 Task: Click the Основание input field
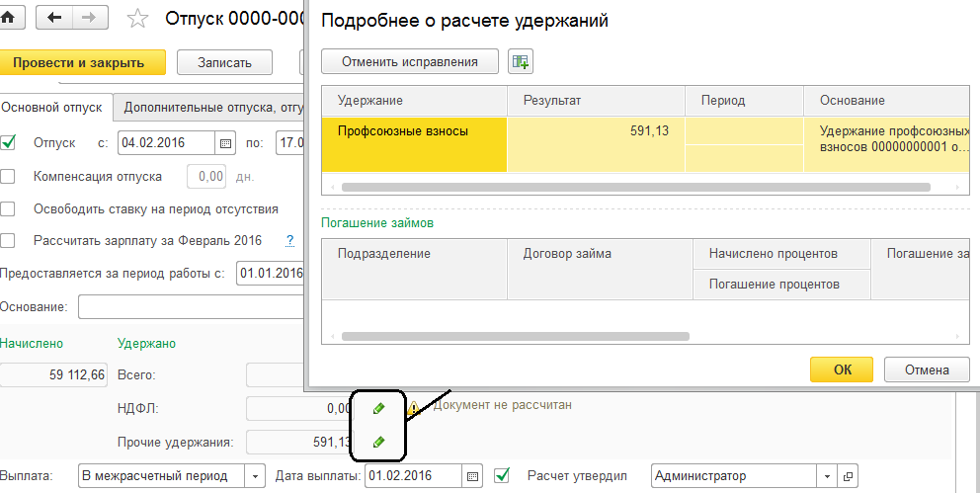(192, 307)
